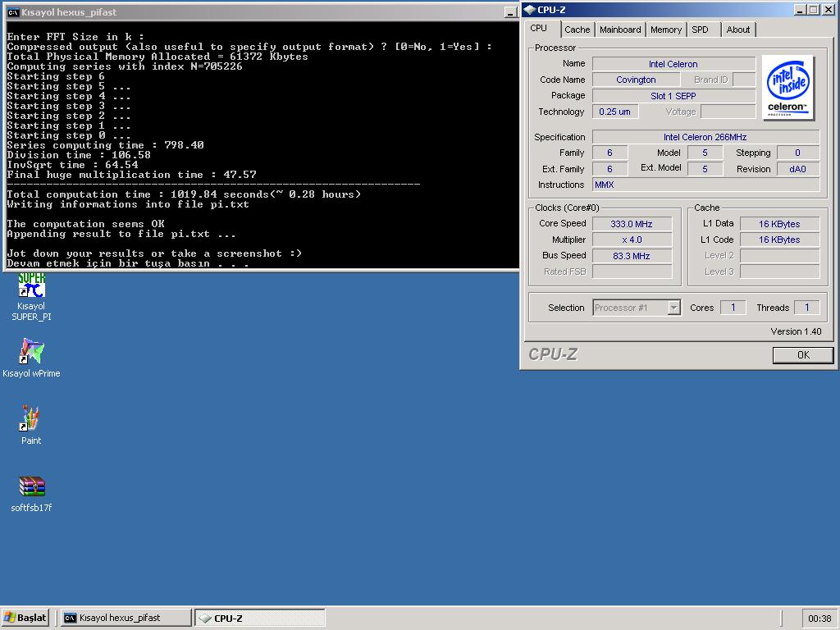The image size is (840, 630).
Task: Click the CPU-Z title bar icon
Action: point(530,10)
